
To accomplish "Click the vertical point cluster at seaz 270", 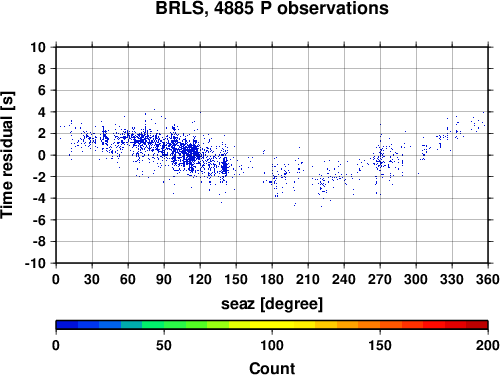I will click(380, 160).
